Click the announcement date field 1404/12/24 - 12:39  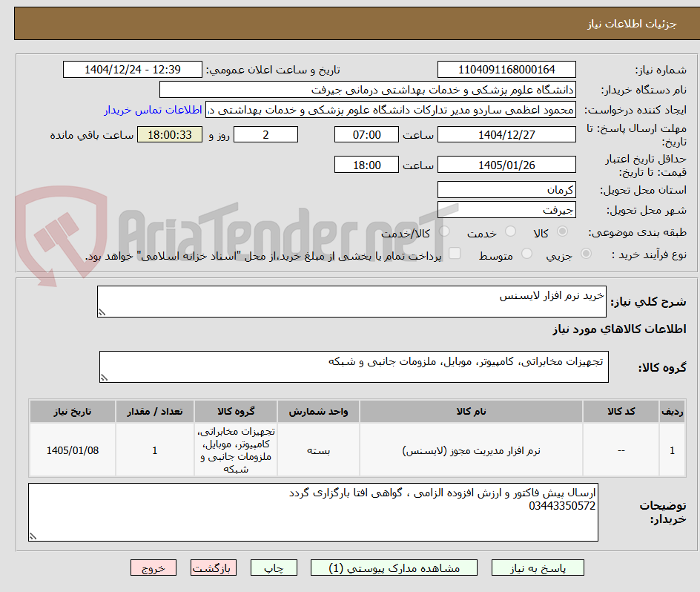click(133, 70)
